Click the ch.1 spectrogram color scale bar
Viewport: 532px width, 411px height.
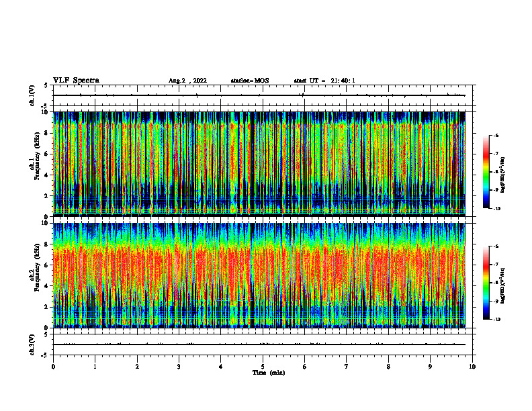click(486, 172)
